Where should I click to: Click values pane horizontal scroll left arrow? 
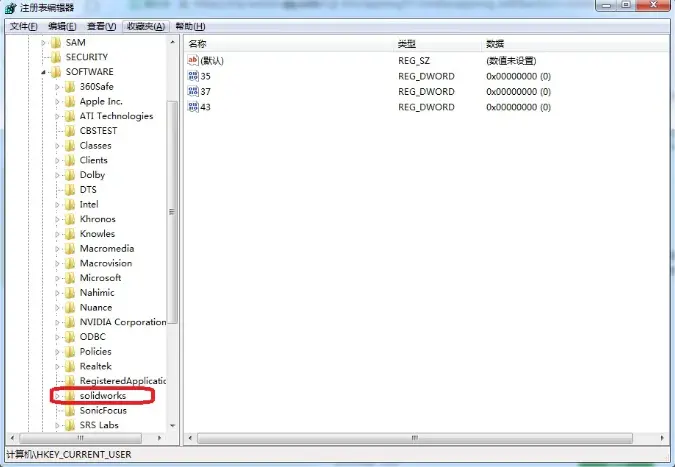(190, 438)
